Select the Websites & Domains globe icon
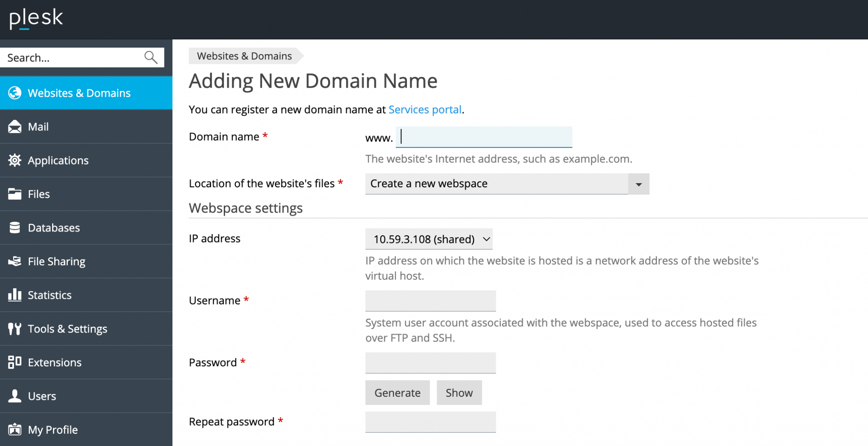The image size is (868, 446). (x=15, y=93)
